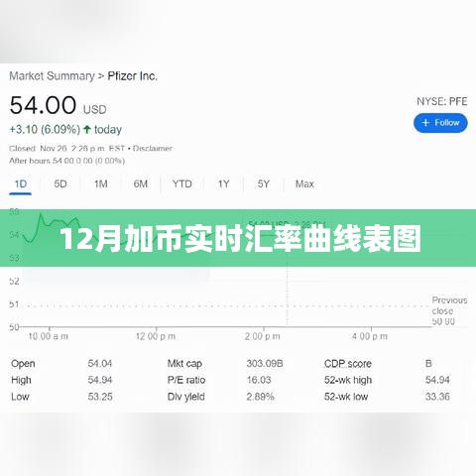Click the Closed Nov 20 timestamp line
Screen dimensions: 476x476
[67, 149]
